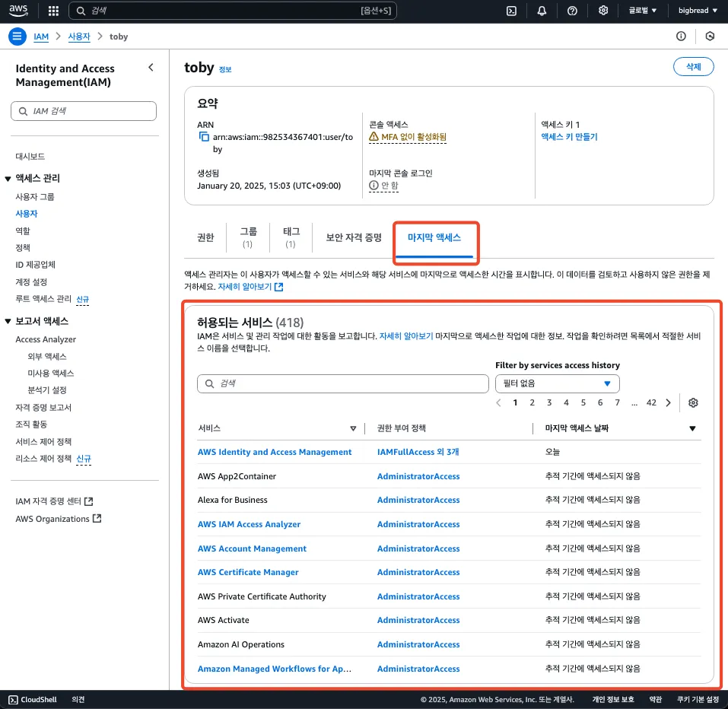
Task: Switch to 그룹 tab
Action: pos(248,237)
